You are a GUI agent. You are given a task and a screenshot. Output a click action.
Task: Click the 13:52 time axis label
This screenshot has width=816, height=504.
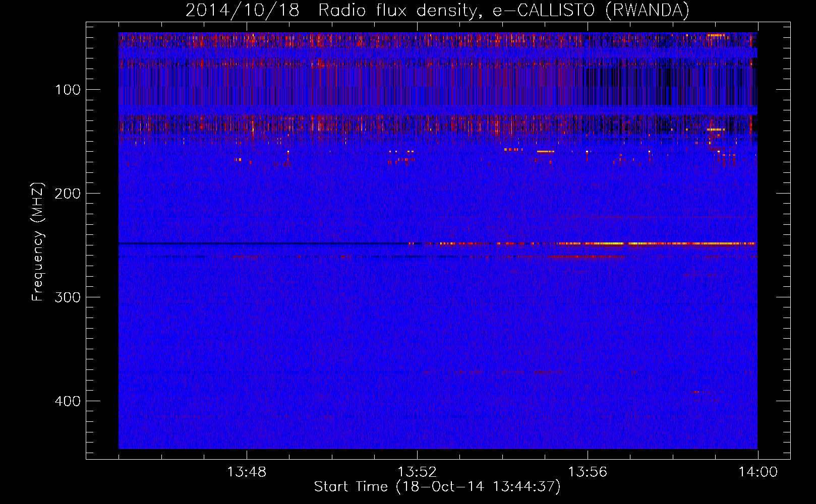click(417, 472)
